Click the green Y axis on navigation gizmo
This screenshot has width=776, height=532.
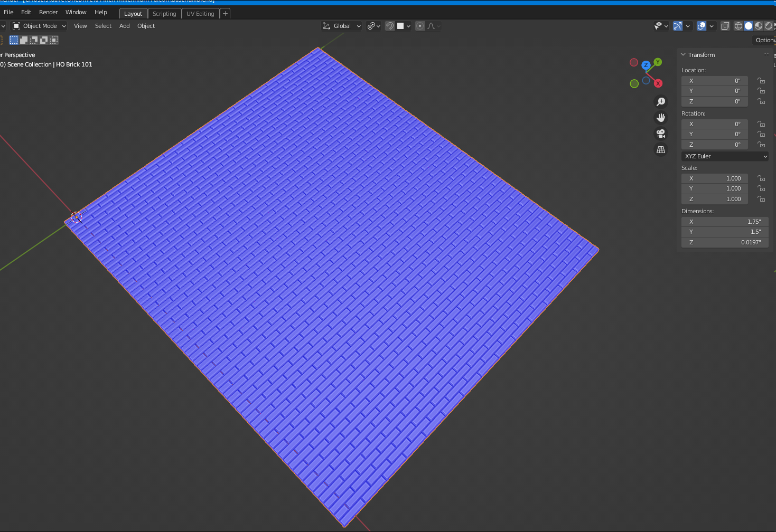658,62
